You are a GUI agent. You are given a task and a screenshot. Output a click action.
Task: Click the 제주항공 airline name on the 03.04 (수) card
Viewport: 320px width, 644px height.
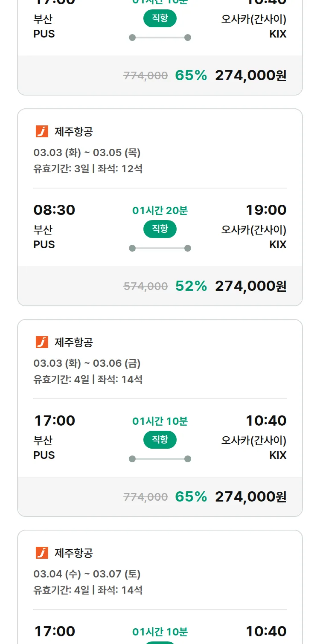(x=74, y=553)
